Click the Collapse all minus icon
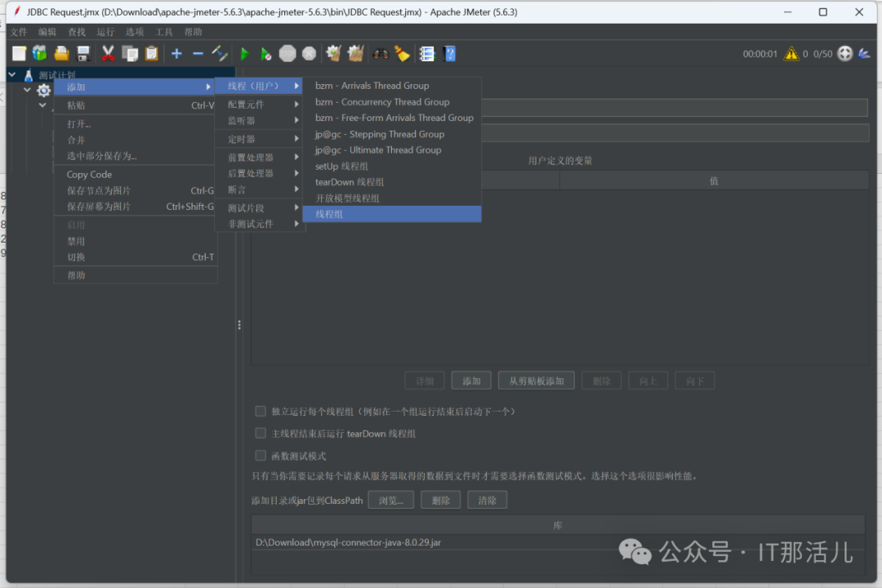 click(x=198, y=53)
